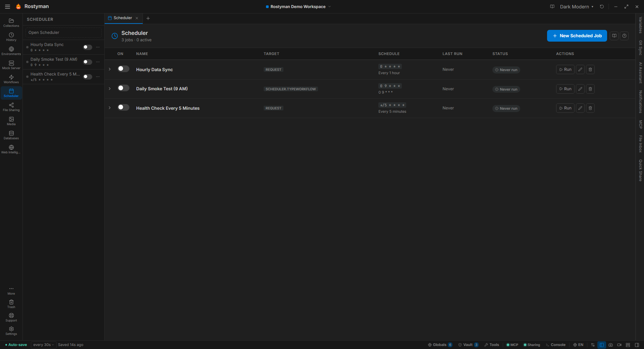The image size is (644, 349).
Task: Open the Collections sidebar section
Action: [11, 23]
